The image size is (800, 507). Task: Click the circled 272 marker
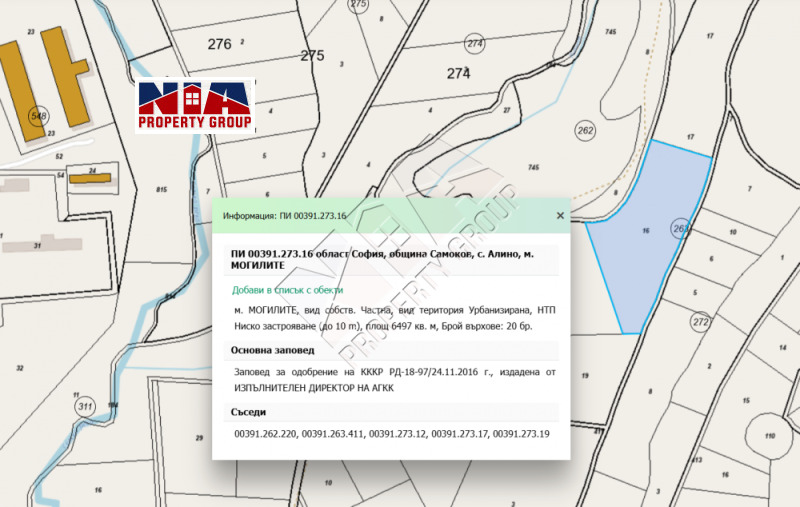click(x=701, y=322)
